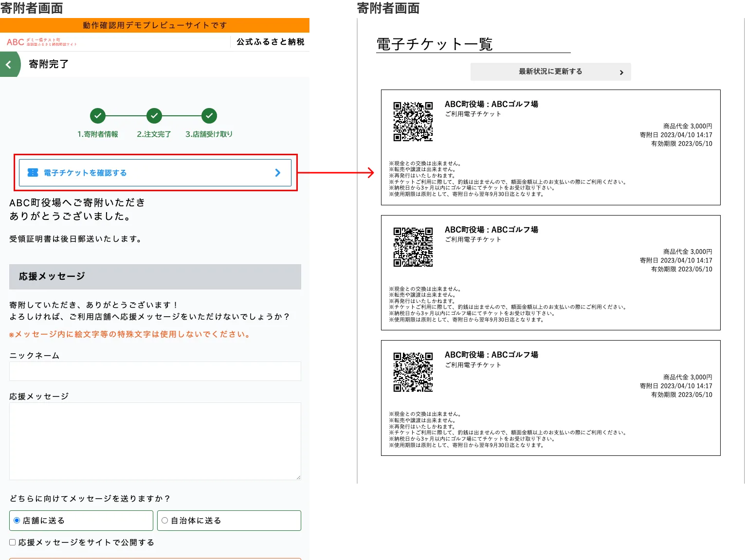The image size is (745, 560).
Task: Click inside the ニックネーム input field
Action: point(155,371)
